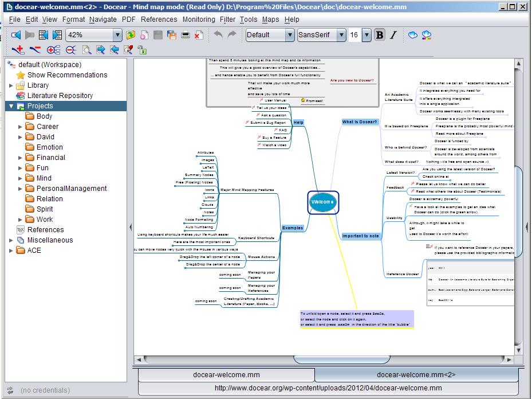Select the 'What is Docear?' node
The image size is (532, 399).
[x=360, y=122]
